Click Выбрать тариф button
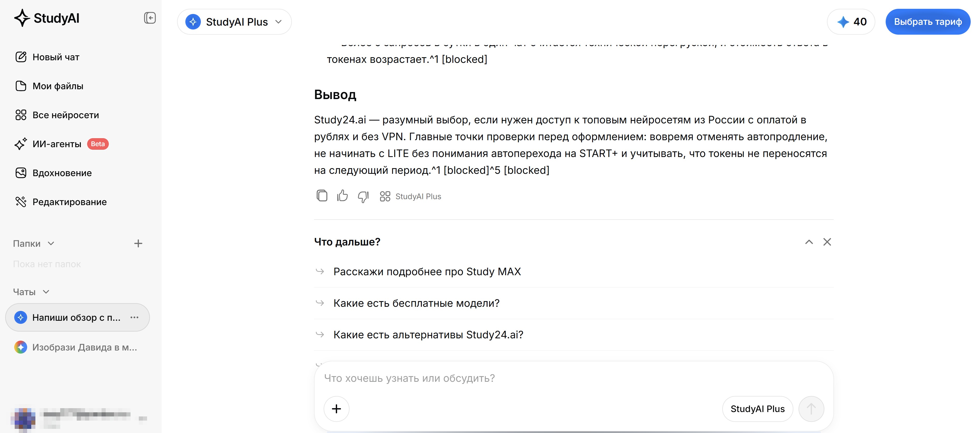Screen dimensions: 980x433 928,22
